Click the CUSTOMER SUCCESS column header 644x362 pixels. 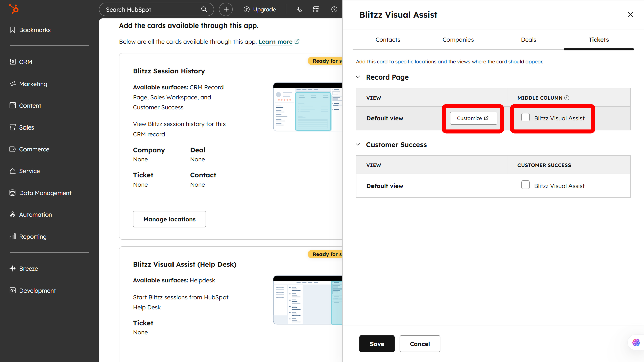[544, 165]
